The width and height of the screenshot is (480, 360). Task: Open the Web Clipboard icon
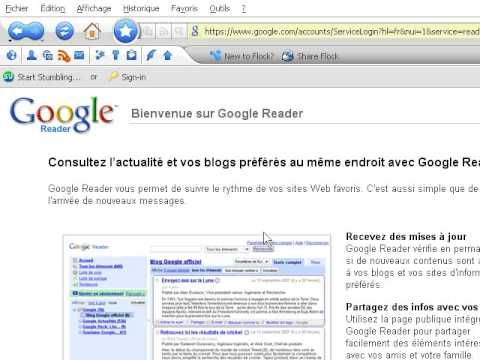pos(131,55)
